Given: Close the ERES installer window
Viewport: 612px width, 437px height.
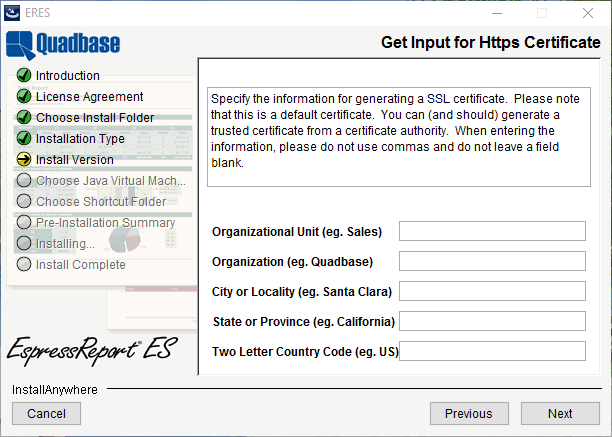Looking at the screenshot, I should point(588,13).
